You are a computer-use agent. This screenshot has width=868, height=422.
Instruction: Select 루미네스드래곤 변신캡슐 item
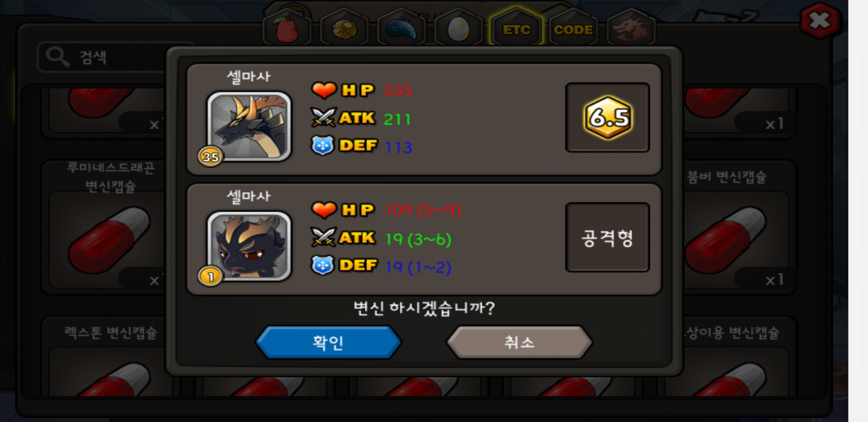tap(106, 227)
